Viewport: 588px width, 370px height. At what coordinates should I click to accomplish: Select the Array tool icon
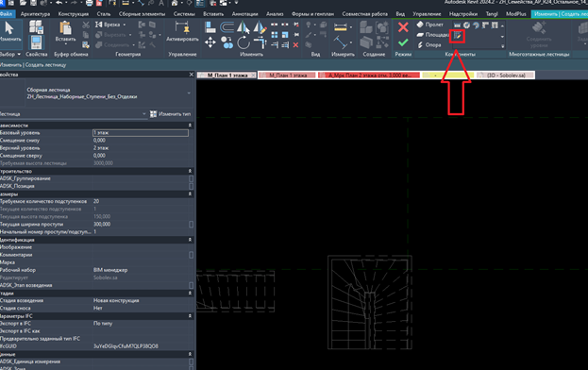[275, 35]
